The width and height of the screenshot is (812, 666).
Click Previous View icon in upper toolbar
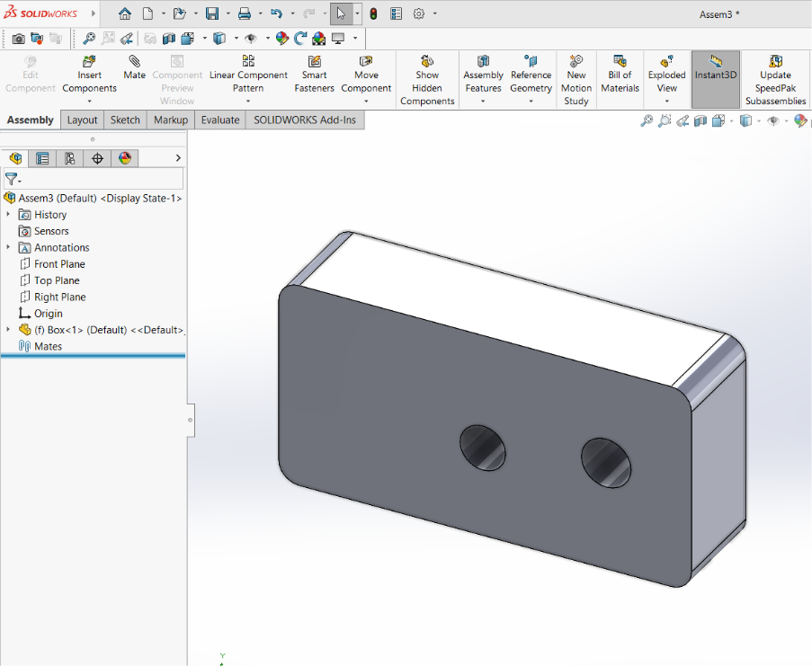pos(127,39)
